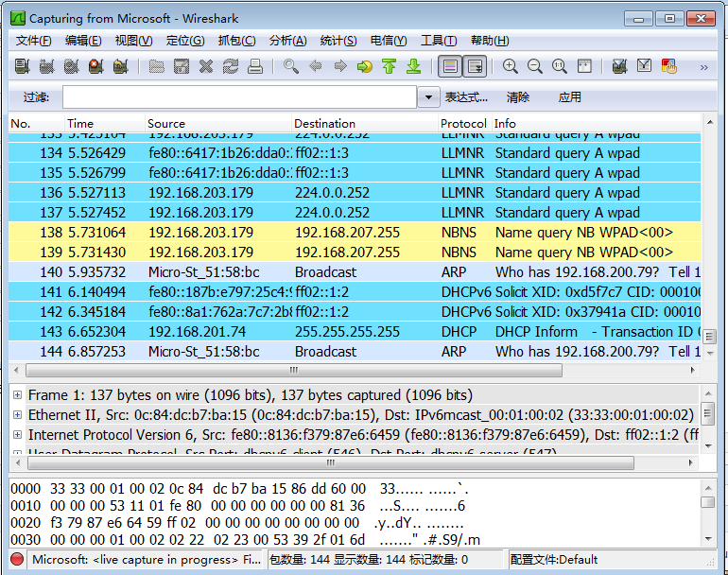
Task: Open the 抓包(C) menu
Action: tap(236, 41)
